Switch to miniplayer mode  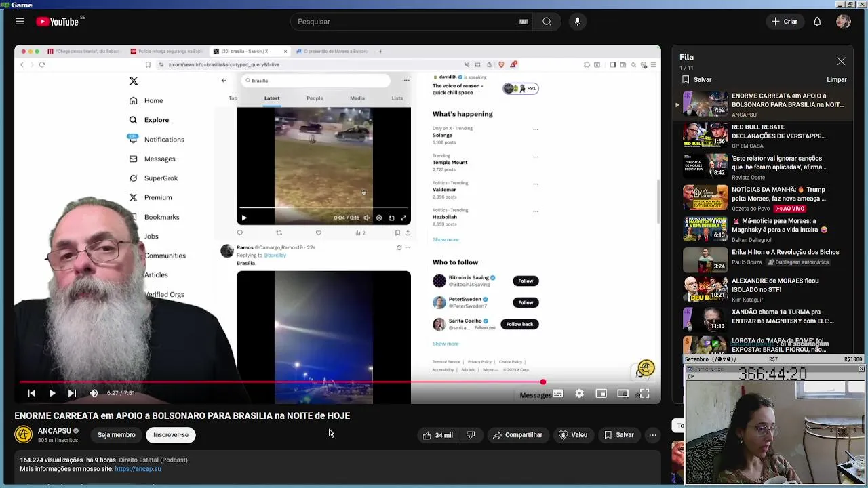(601, 393)
